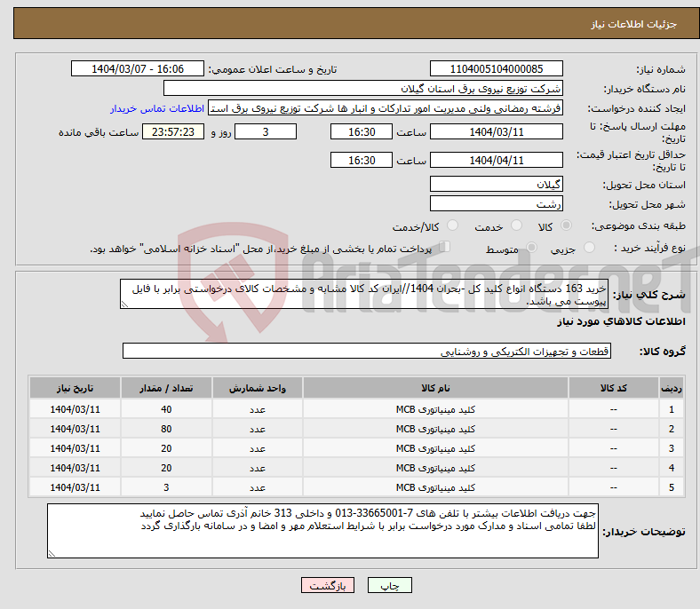The width and height of the screenshot is (700, 609).
Task: Click the استان محل تحویل field گیلان
Action: coord(496,184)
